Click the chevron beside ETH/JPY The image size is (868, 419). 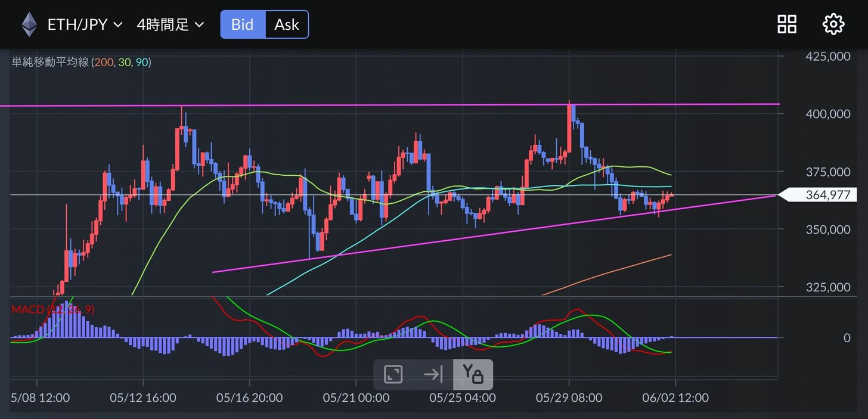(118, 25)
